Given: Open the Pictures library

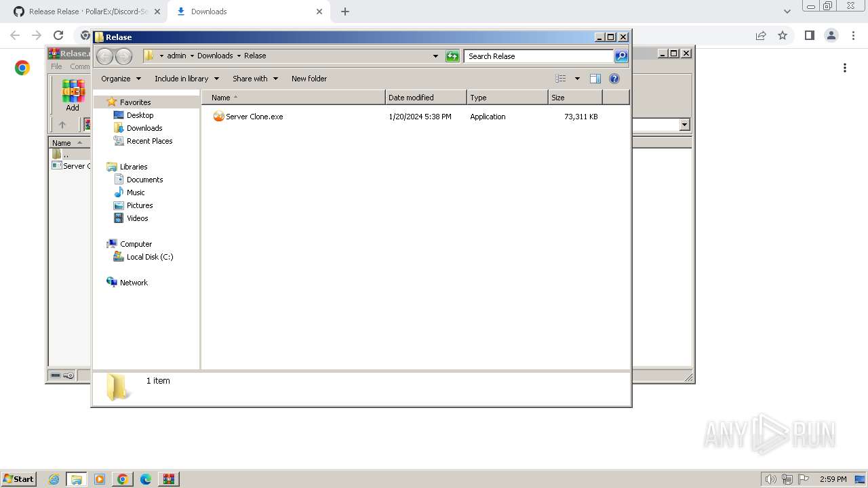Looking at the screenshot, I should [140, 205].
